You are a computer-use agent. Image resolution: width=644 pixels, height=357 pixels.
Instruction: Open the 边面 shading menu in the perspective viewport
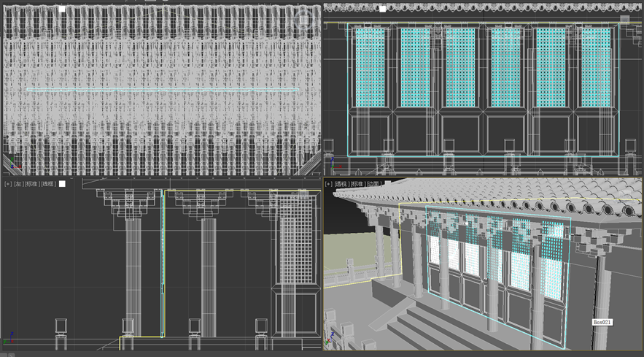coord(373,184)
